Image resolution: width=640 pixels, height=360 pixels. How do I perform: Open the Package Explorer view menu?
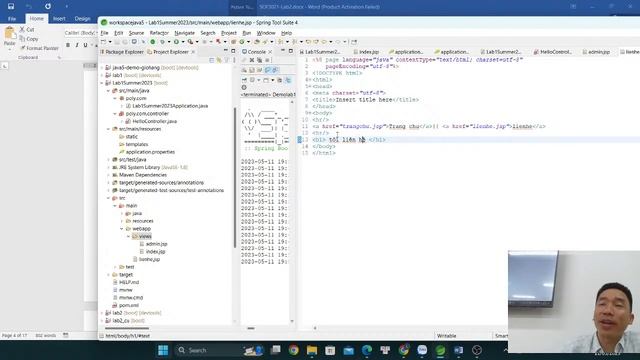[x=234, y=60]
